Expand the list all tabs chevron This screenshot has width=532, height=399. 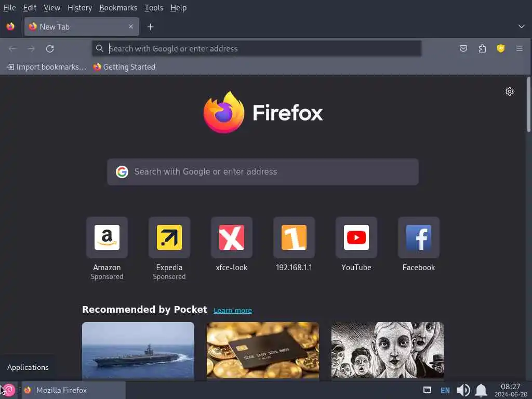click(522, 26)
